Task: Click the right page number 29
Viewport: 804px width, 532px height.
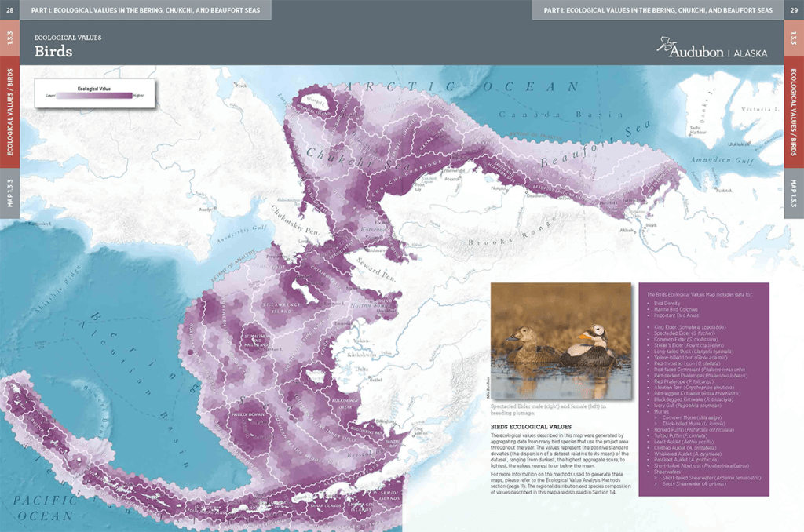Action: click(793, 9)
